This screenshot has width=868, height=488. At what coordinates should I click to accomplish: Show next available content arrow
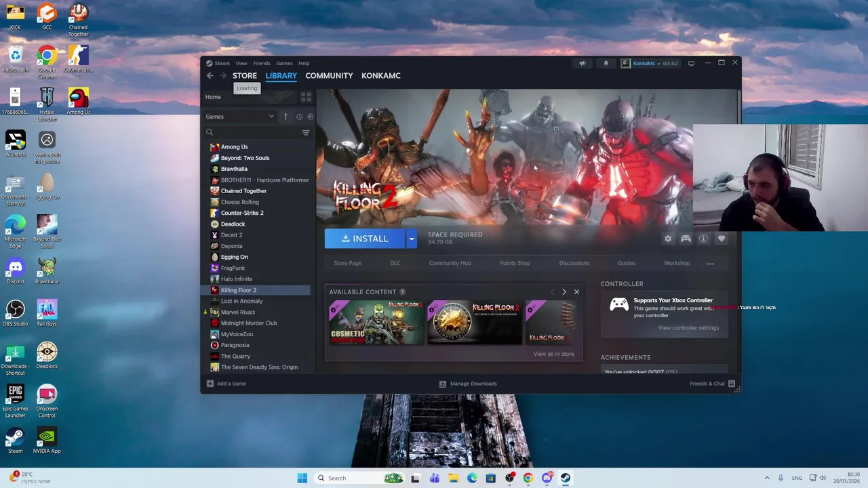point(564,292)
